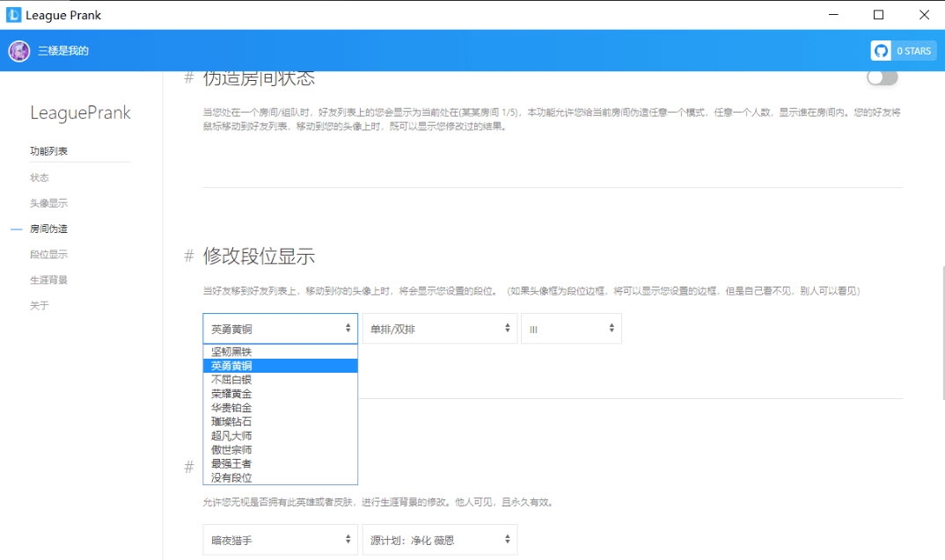This screenshot has height=560, width=945.
Task: Select 没有段位 in the open dropdown
Action: 233,477
